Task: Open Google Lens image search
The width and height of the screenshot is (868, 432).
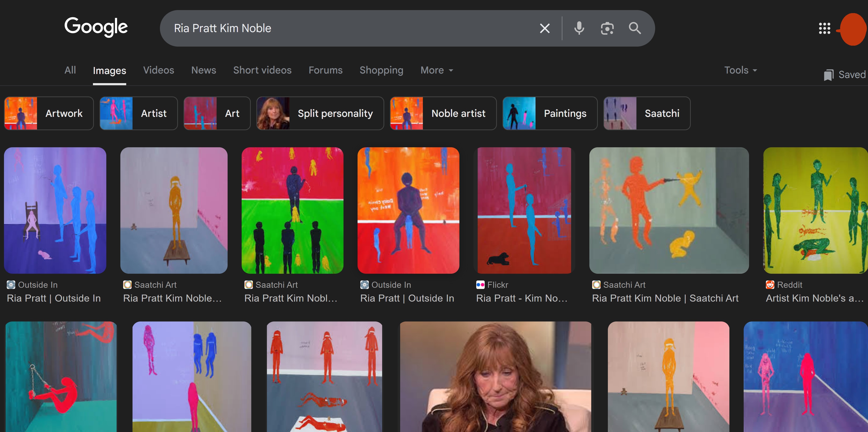Action: 607,28
